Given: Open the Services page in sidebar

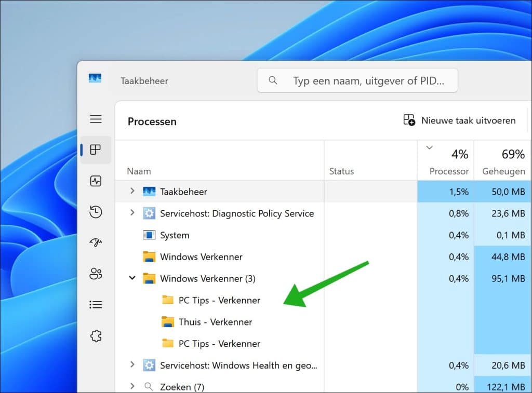Looking at the screenshot, I should [x=96, y=336].
